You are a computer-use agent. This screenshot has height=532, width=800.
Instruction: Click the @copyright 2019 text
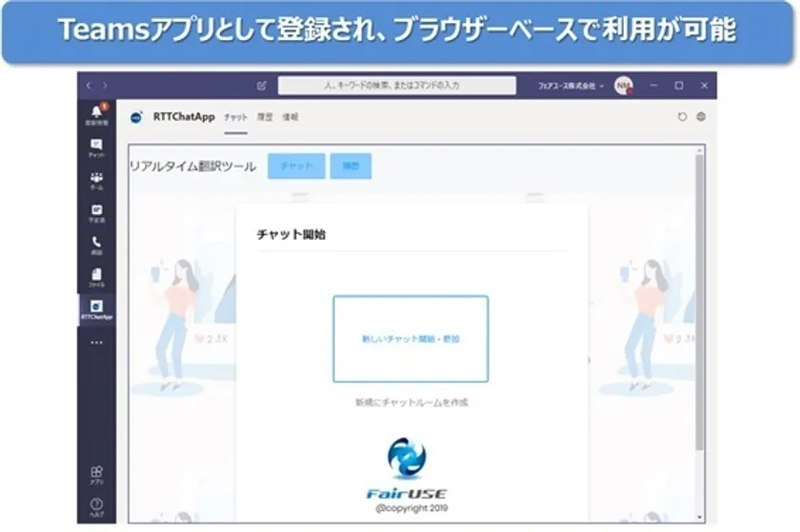[x=411, y=508]
